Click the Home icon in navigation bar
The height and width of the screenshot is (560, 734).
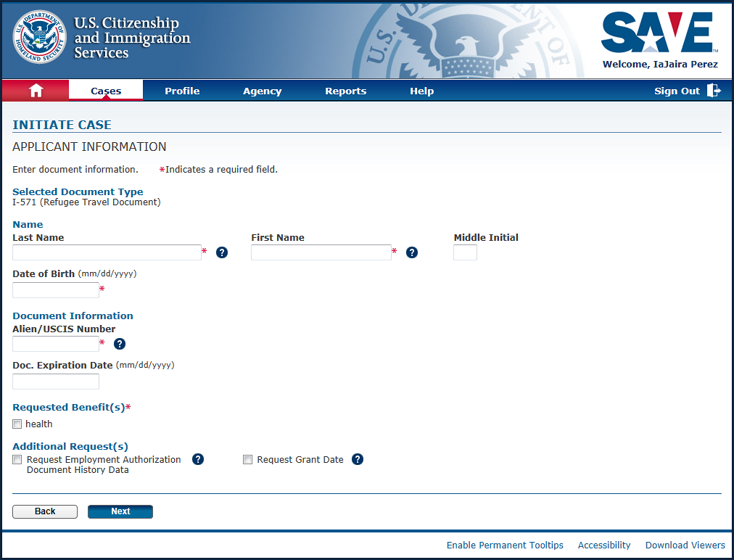[x=36, y=91]
